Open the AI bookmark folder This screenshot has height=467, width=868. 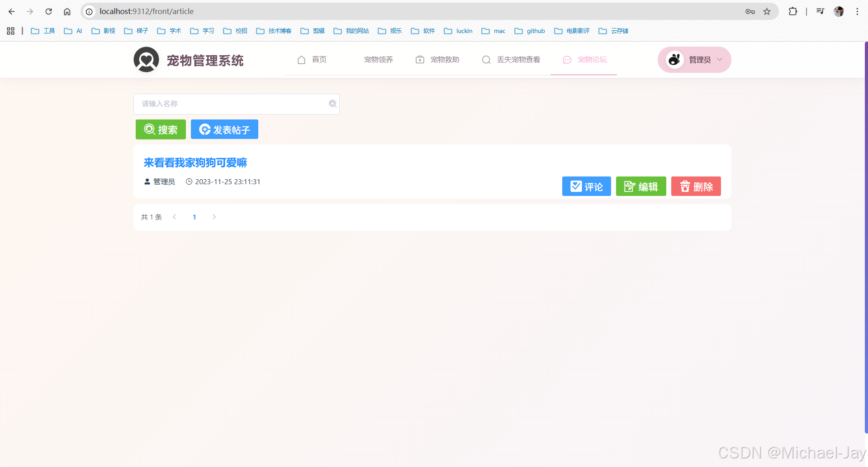point(73,31)
